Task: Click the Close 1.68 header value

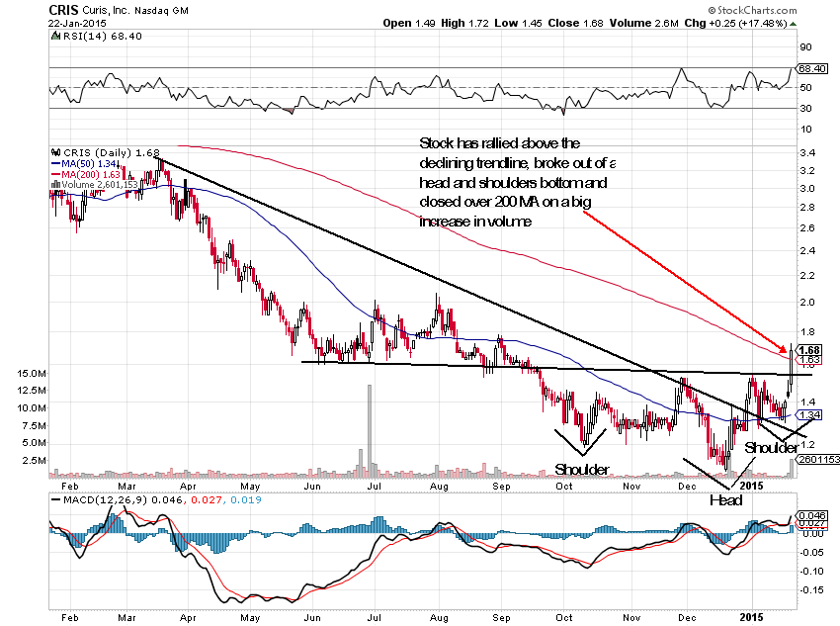Action: [x=575, y=23]
